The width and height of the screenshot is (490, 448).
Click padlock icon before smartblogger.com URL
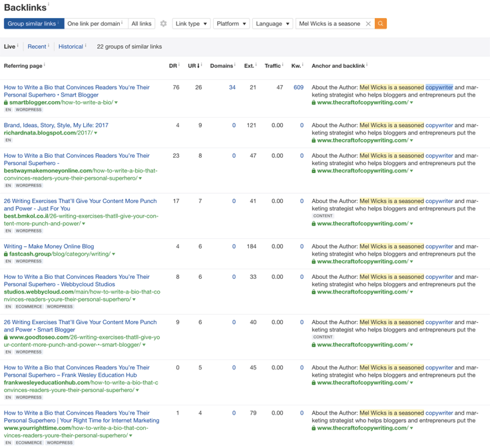click(x=6, y=103)
